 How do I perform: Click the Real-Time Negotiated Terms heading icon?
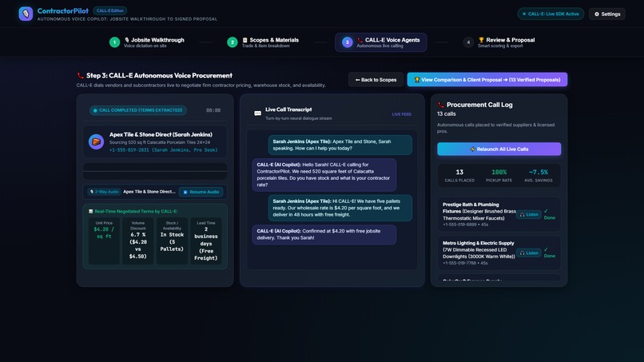[91, 211]
